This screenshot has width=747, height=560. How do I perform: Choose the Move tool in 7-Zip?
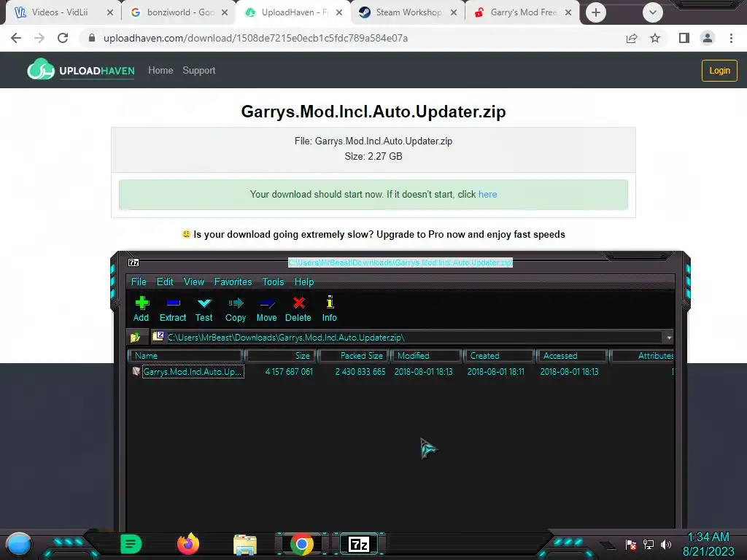tap(266, 309)
